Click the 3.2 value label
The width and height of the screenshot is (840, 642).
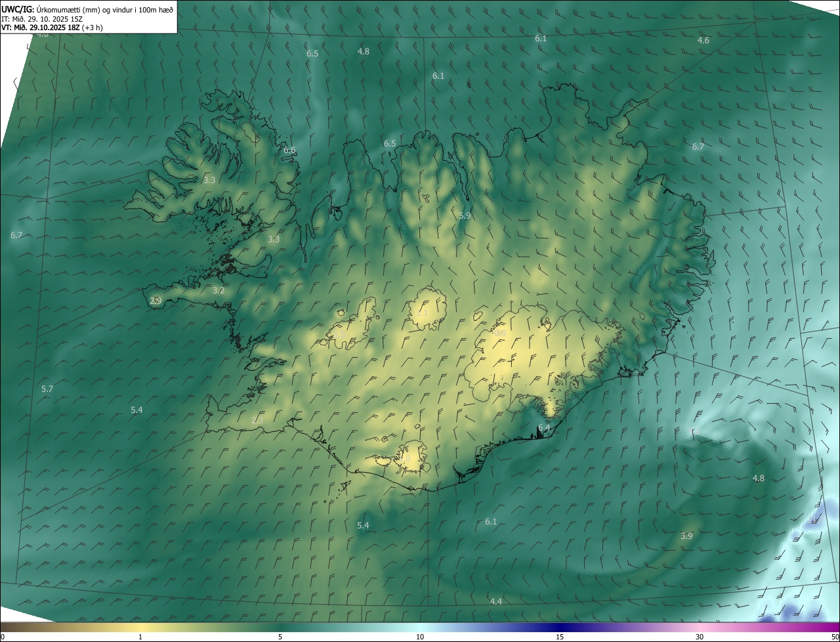[x=219, y=291]
